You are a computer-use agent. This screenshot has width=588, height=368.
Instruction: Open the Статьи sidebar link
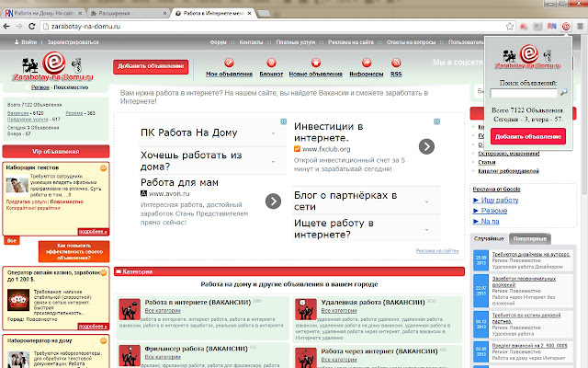click(x=487, y=162)
